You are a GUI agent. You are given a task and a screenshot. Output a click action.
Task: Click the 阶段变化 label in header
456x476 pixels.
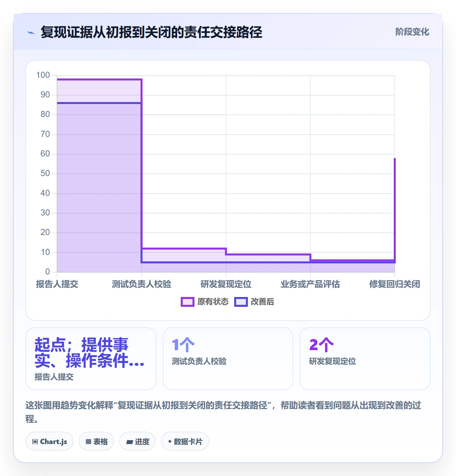coord(412,32)
